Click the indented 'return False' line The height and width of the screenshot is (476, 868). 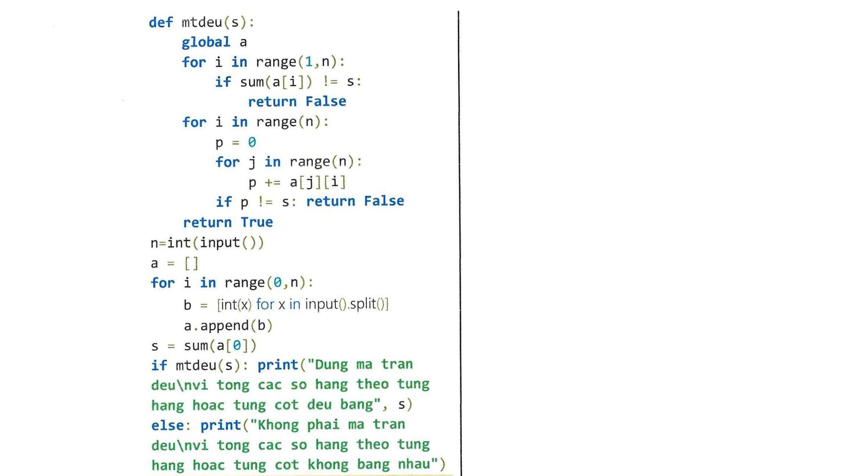[297, 101]
